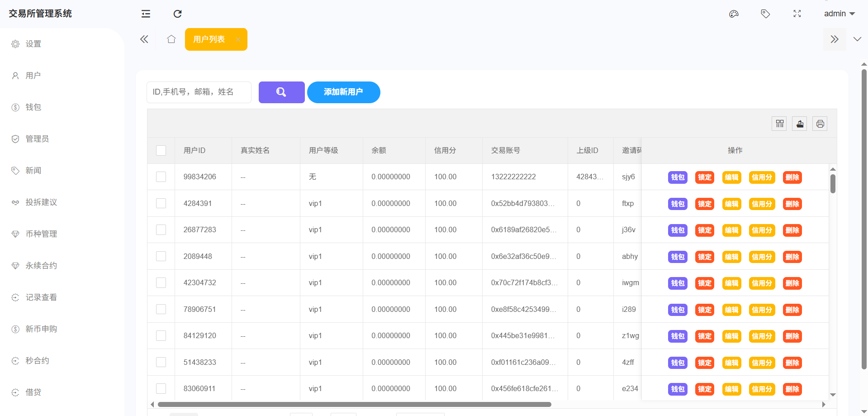
Task: Enter fullscreen mode using header icon
Action: click(x=797, y=14)
